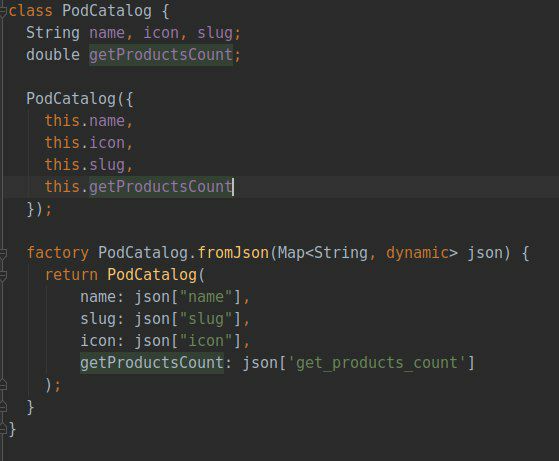
Task: Click the 'name' field in the String declaration
Action: [x=107, y=33]
